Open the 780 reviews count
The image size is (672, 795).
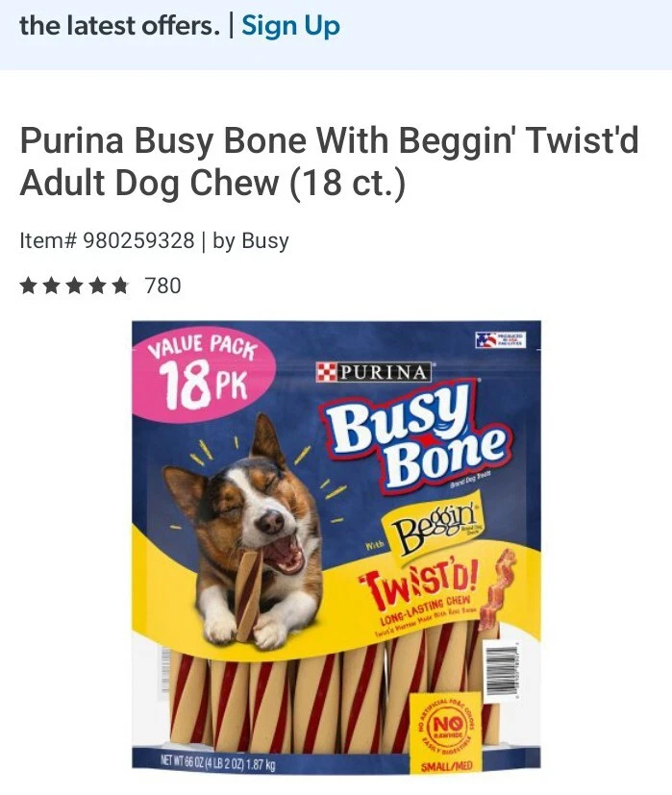(162, 286)
